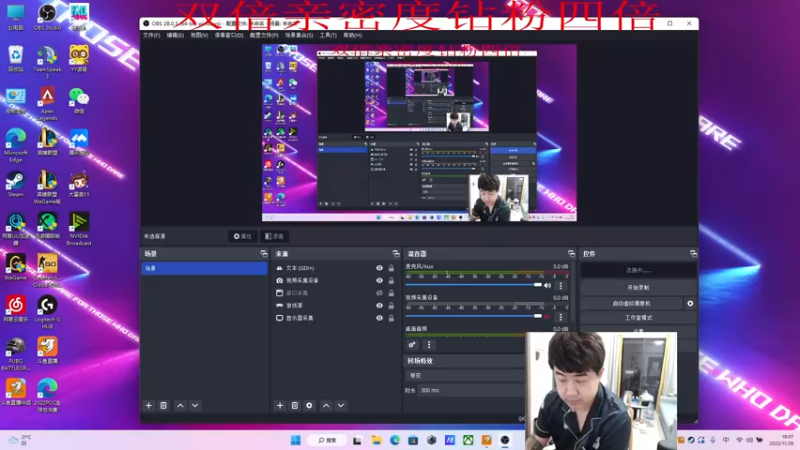
Task: Open the scene transition type dropdown
Action: 465,376
